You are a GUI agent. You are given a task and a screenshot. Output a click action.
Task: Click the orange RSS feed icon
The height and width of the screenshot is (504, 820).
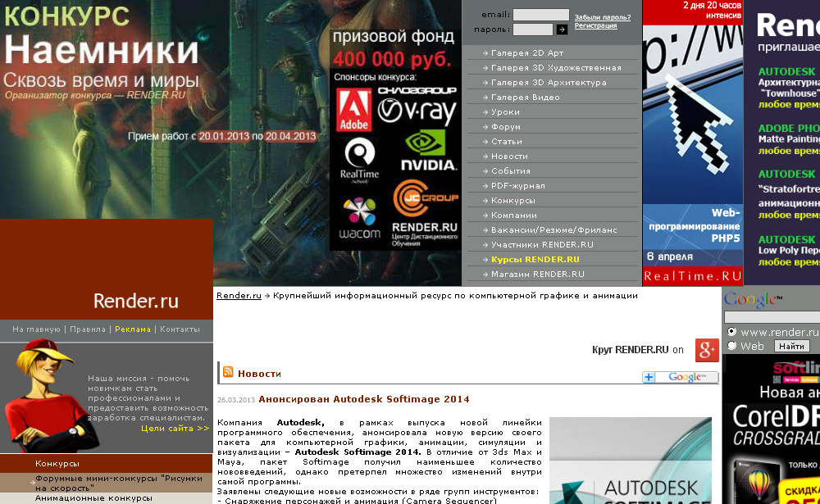(228, 372)
